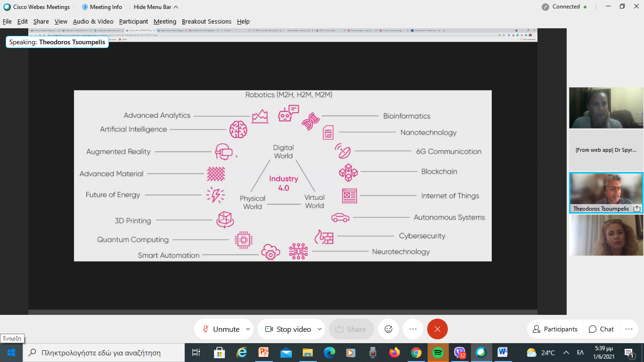The height and width of the screenshot is (362, 644).
Task: Open the reactions emoji menu
Action: pos(388,329)
